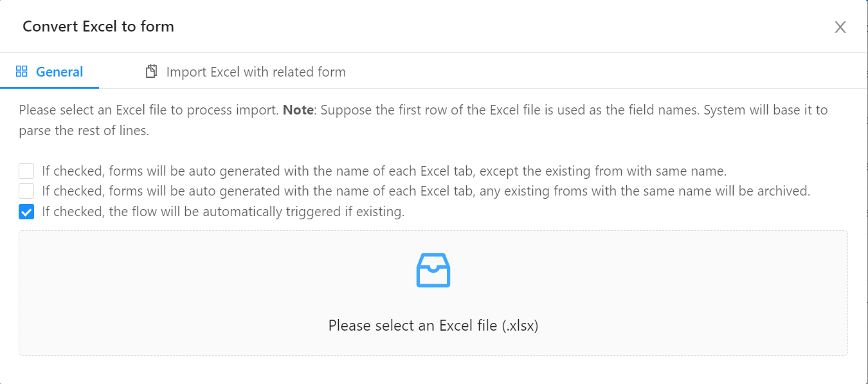The image size is (868, 384).
Task: Enable auto-generate forms except existing same name
Action: click(x=26, y=171)
